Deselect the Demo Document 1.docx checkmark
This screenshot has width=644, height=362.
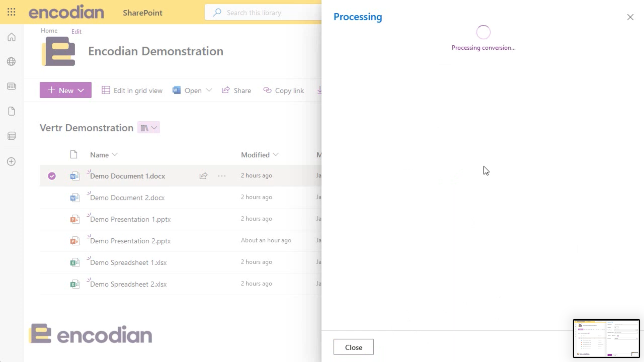click(52, 176)
